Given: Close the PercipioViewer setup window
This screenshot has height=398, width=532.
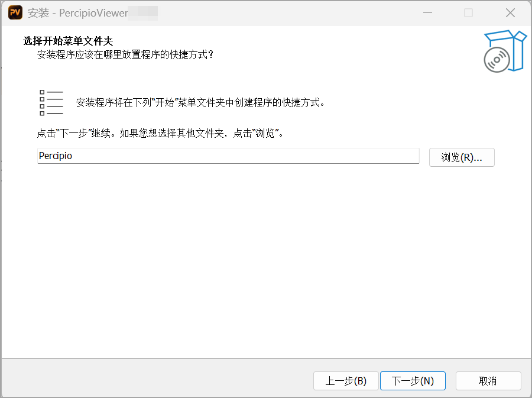Looking at the screenshot, I should click(510, 13).
